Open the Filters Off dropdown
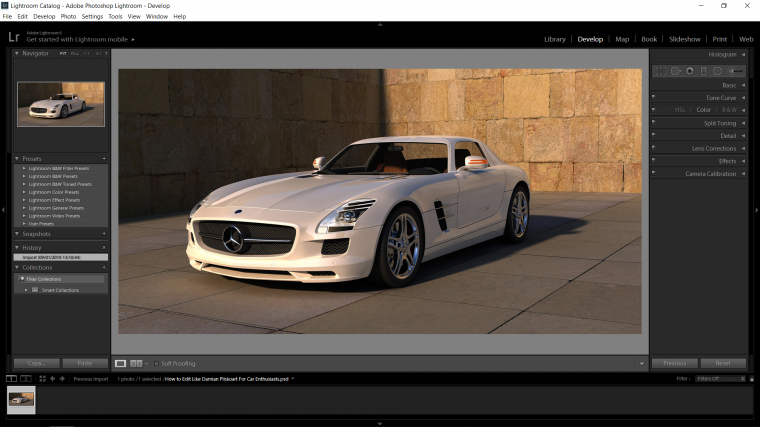Screen dimensions: 760x427 (x=720, y=379)
